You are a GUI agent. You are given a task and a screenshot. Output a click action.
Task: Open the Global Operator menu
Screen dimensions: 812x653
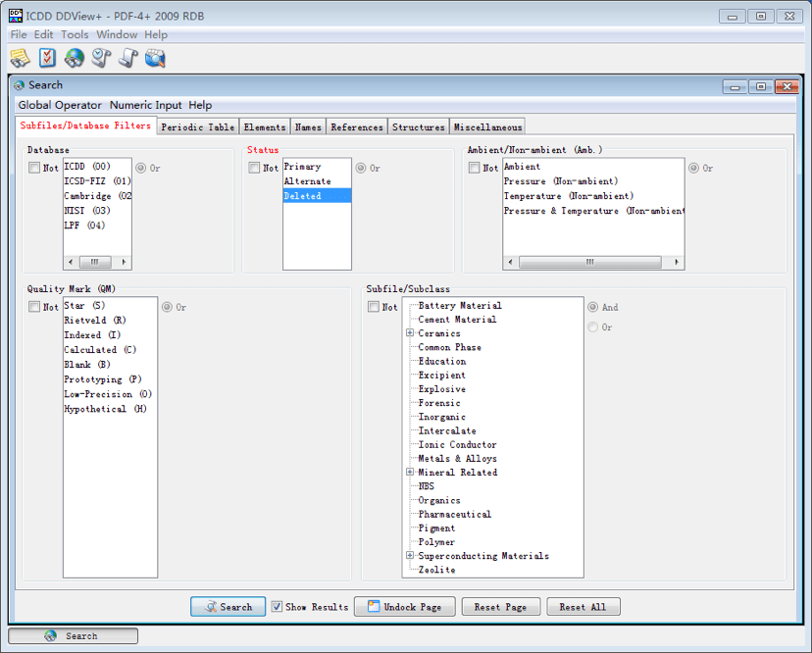(60, 105)
